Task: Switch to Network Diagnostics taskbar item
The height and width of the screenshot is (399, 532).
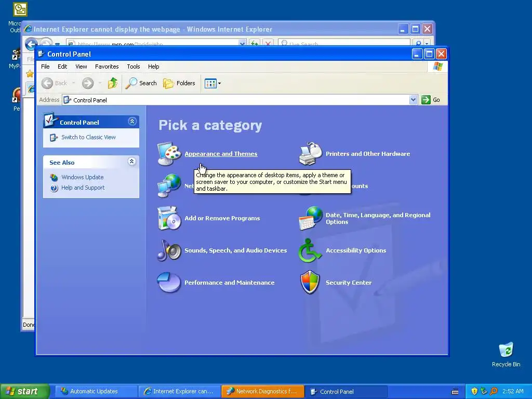Action: click(262, 391)
